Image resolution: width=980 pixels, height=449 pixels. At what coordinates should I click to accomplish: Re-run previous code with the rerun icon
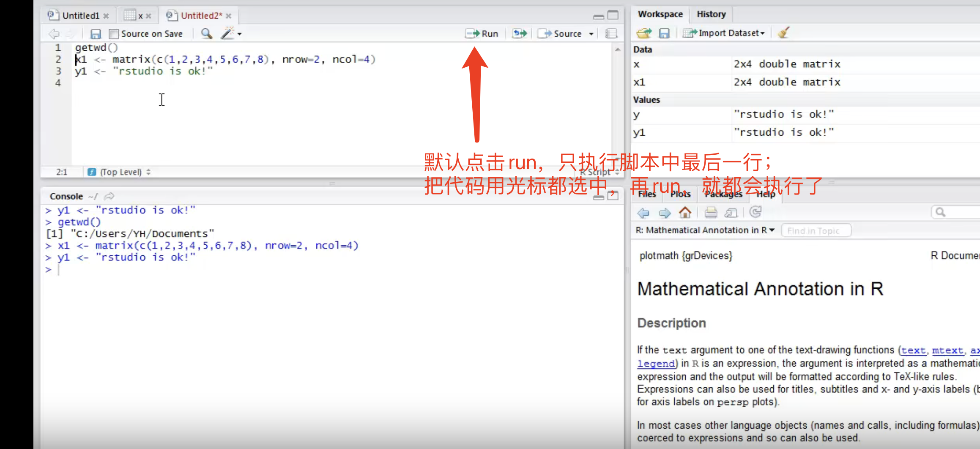click(x=519, y=33)
